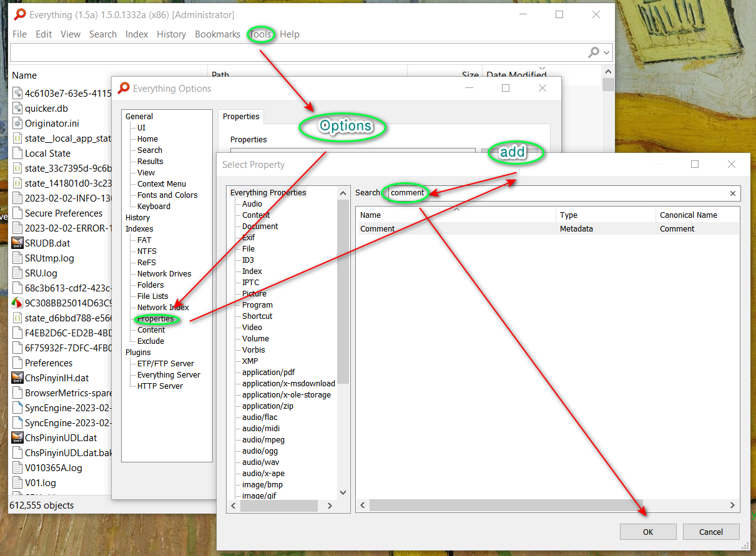Select Keyboard in the Options tree
The width and height of the screenshot is (756, 556).
pyautogui.click(x=154, y=207)
